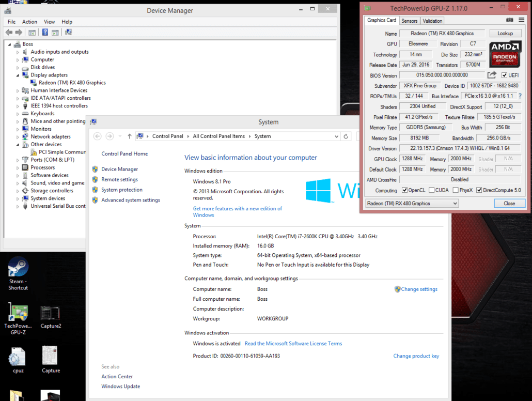This screenshot has height=401, width=532.
Task: Uncheck the OpenCL computing checkbox
Action: [404, 190]
